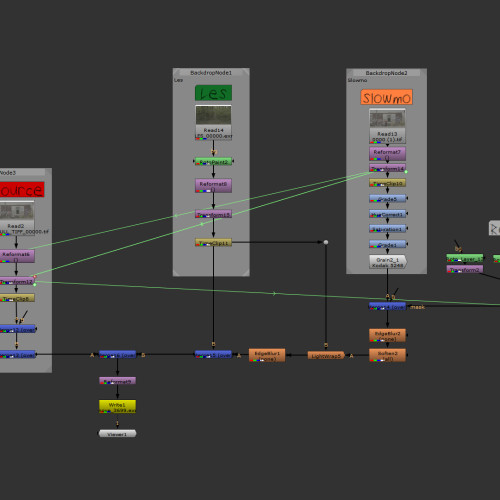500x500 pixels.
Task: Select the yellow Write1 node
Action: tap(117, 407)
